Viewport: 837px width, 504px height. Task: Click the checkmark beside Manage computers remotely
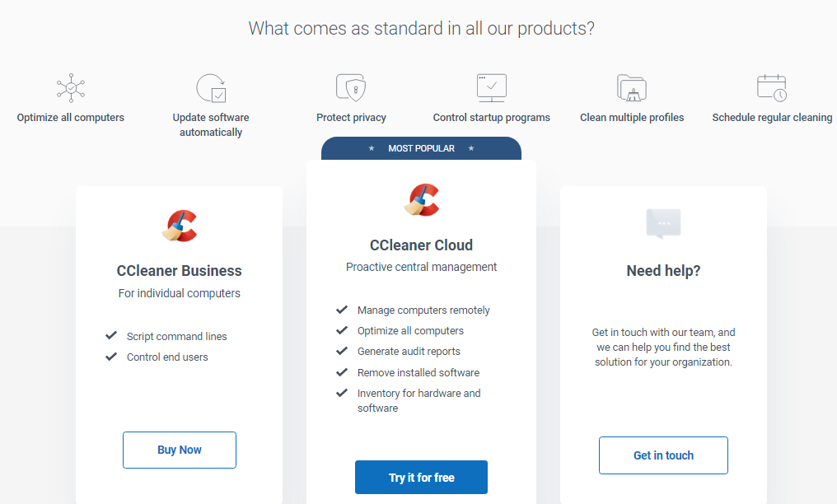342,310
